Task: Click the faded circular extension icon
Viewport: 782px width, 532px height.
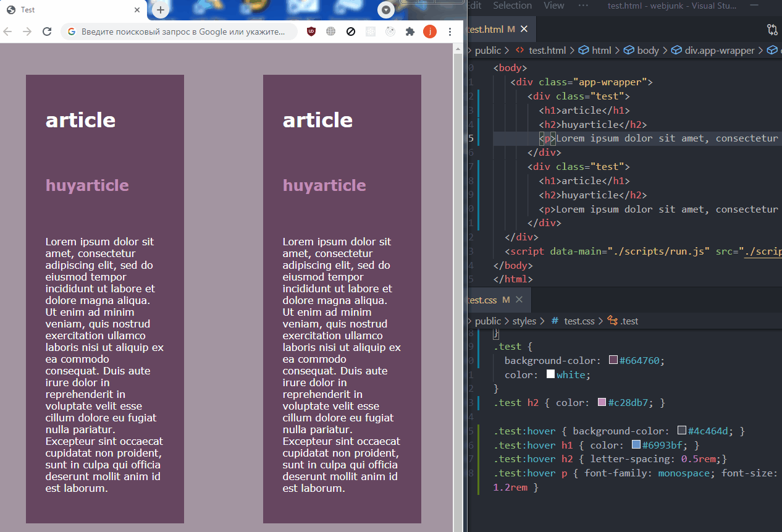Action: [x=390, y=32]
